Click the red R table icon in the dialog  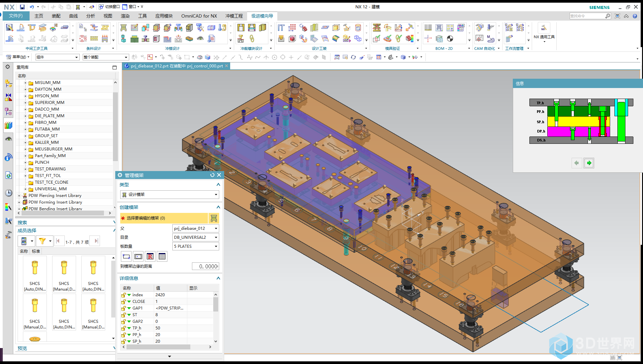coord(150,256)
